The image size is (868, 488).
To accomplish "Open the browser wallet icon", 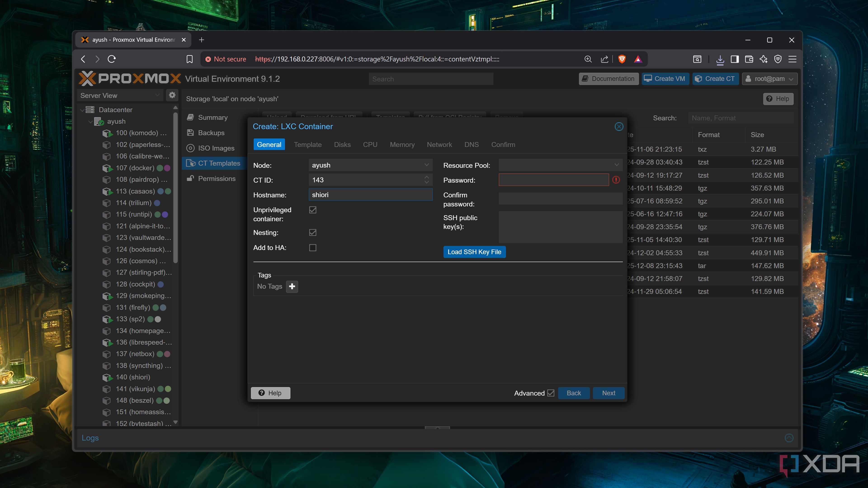I will click(749, 59).
